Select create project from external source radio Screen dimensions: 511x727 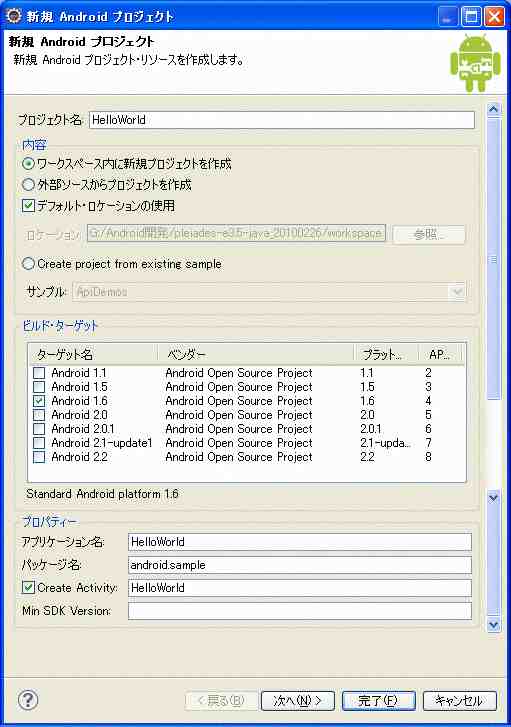[x=28, y=185]
